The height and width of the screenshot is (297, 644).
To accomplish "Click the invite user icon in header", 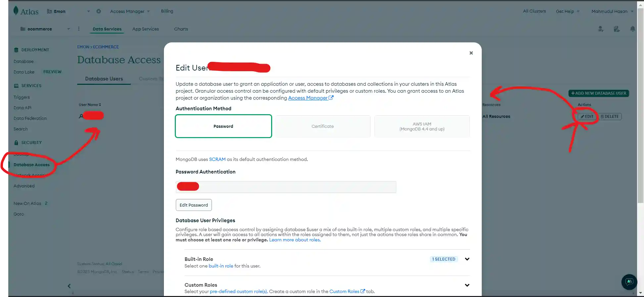I will click(601, 29).
